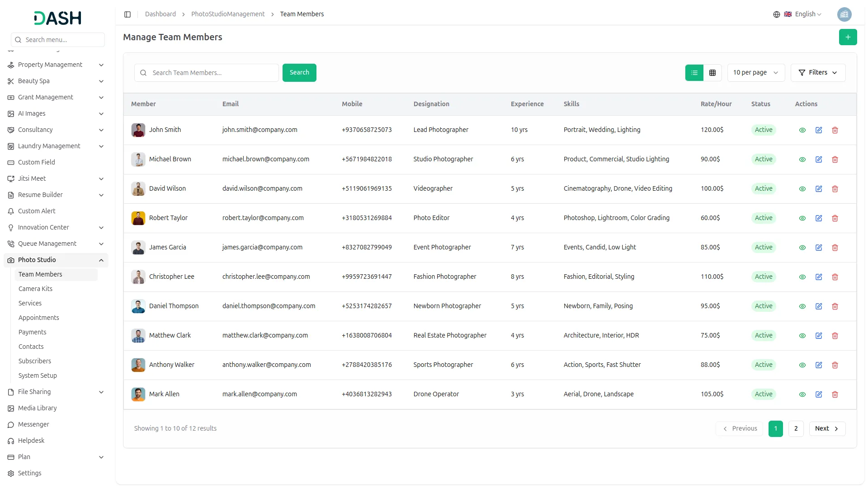868x488 pixels.
Task: Click the green plus add member button
Action: (x=848, y=37)
